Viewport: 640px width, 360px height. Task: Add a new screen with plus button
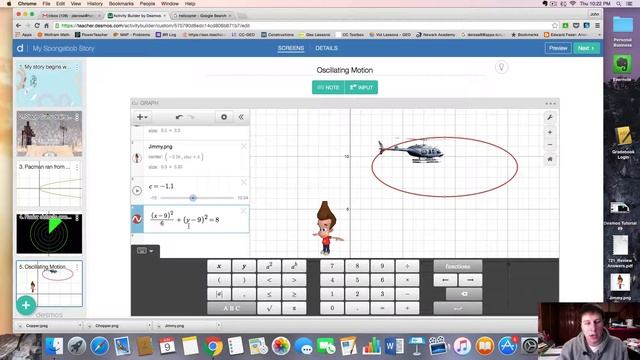26,305
